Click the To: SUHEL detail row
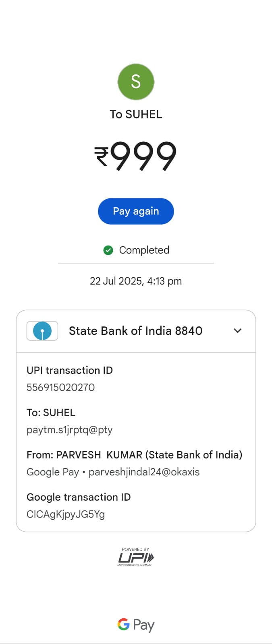 pos(51,413)
